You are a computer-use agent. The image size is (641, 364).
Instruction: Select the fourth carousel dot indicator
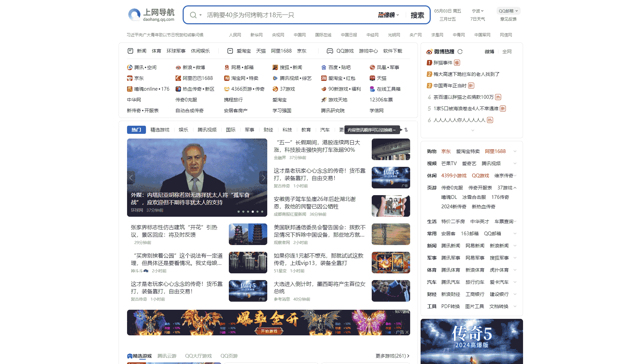pos(253,212)
